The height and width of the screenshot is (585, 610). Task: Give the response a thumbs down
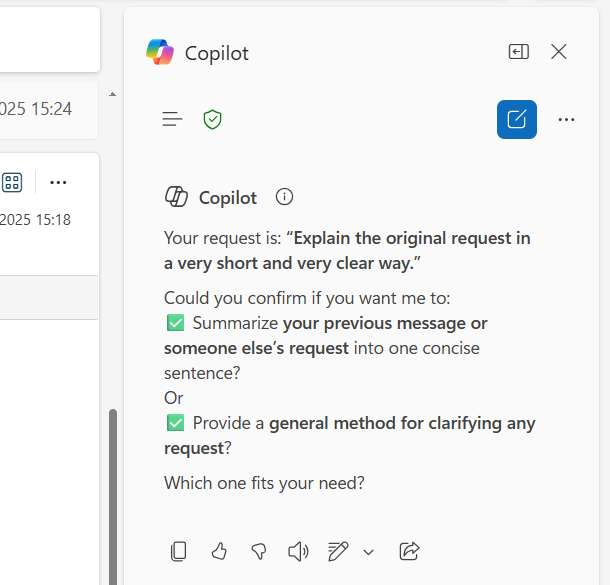pos(259,552)
